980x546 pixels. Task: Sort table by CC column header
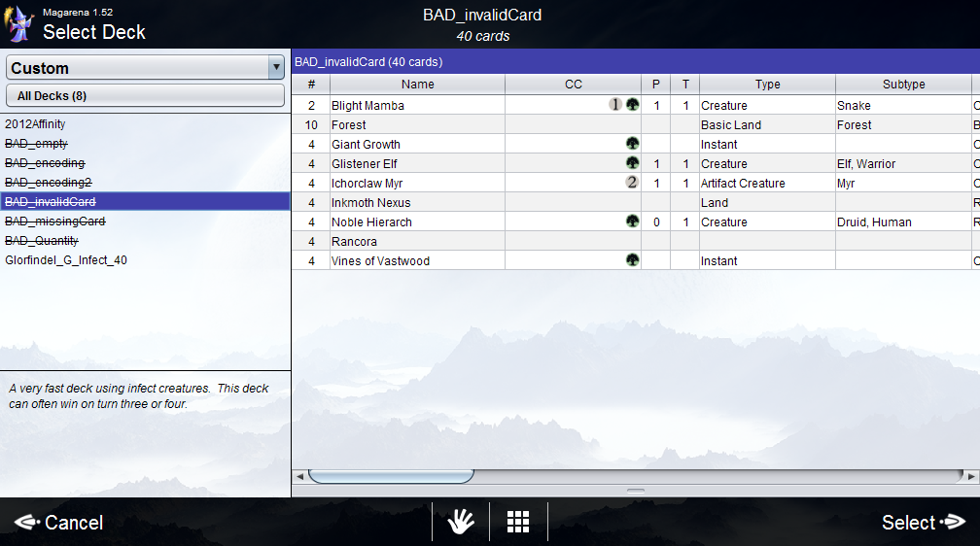573,85
